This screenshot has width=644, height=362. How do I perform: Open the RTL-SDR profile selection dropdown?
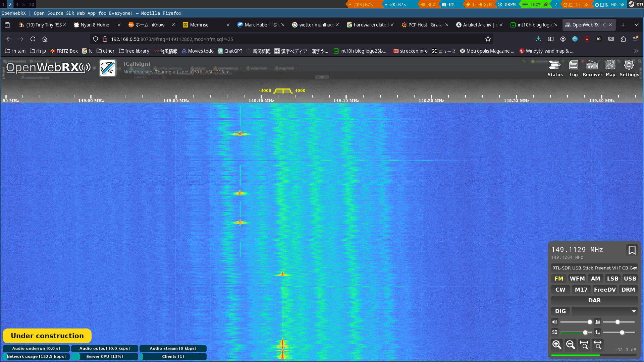point(594,268)
